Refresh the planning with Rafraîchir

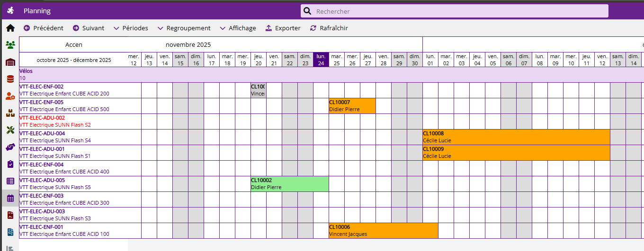329,28
